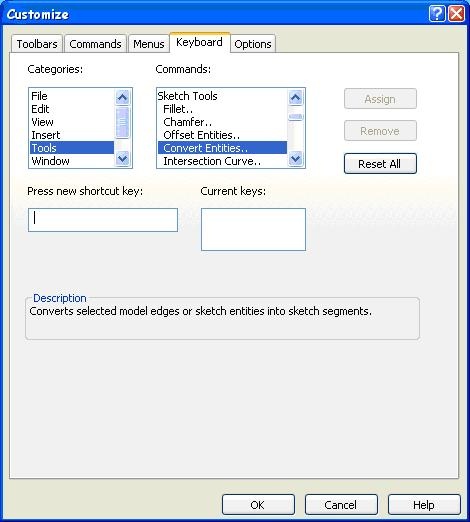The height and width of the screenshot is (522, 470).
Task: Click Categories list scroll down arrow
Action: click(122, 159)
